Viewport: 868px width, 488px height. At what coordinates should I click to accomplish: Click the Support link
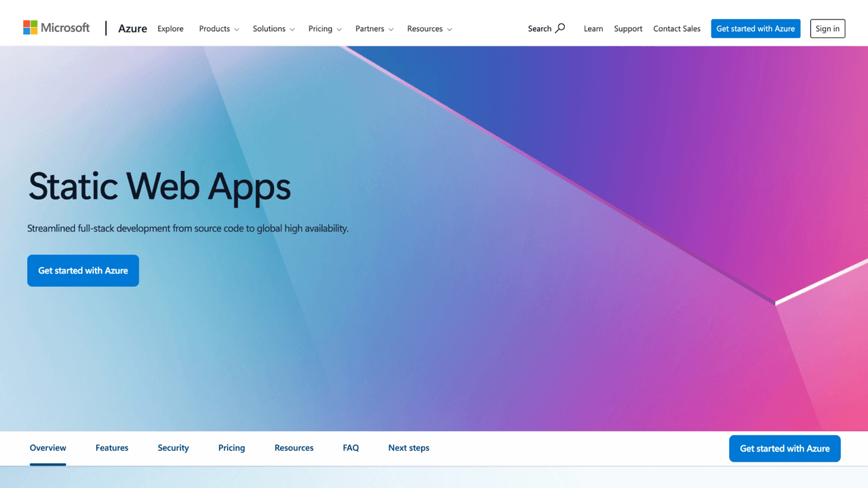627,29
